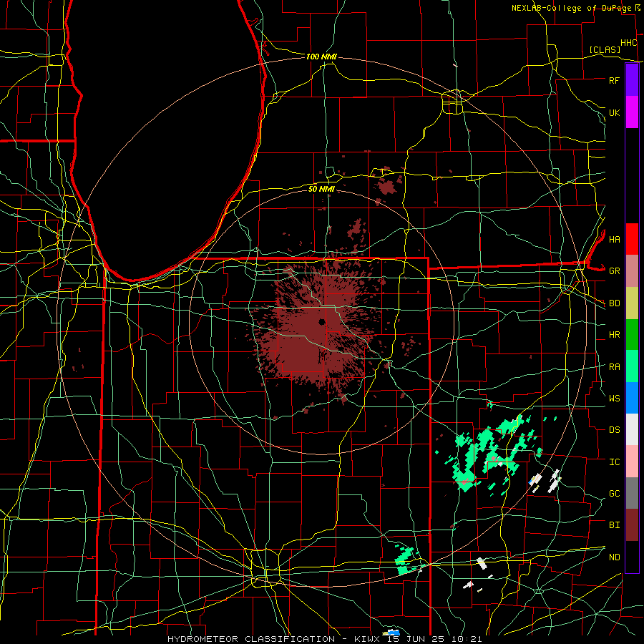Click the "NEXLAB-College of DuPage" credit text
Image resolution: width=644 pixels, height=644 pixels.
[573, 8]
